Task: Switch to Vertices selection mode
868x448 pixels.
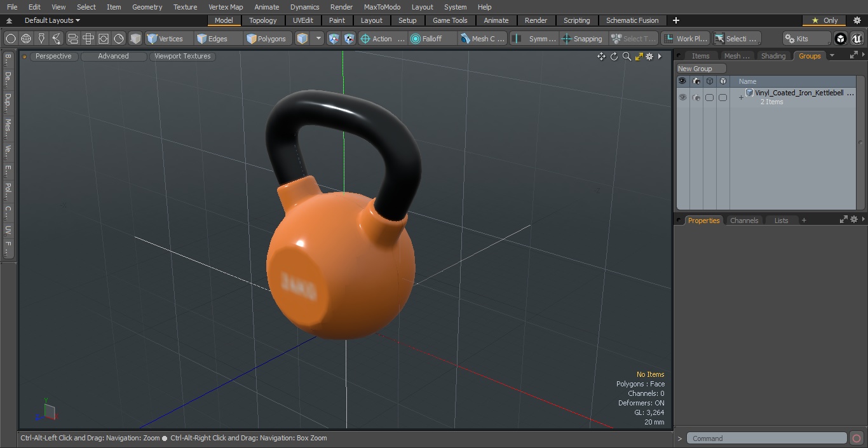Action: click(x=169, y=39)
